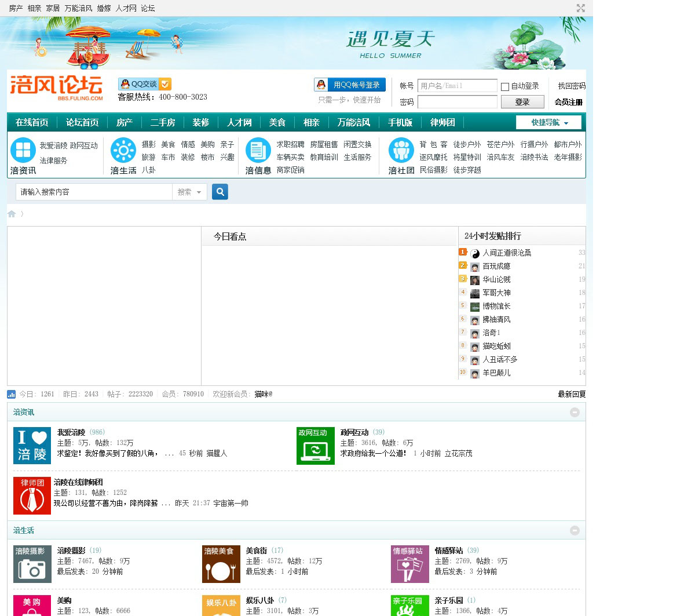Viewport: 695px width, 616px height.
Task: Select 二手房 in the navigation bar
Action: 162,122
